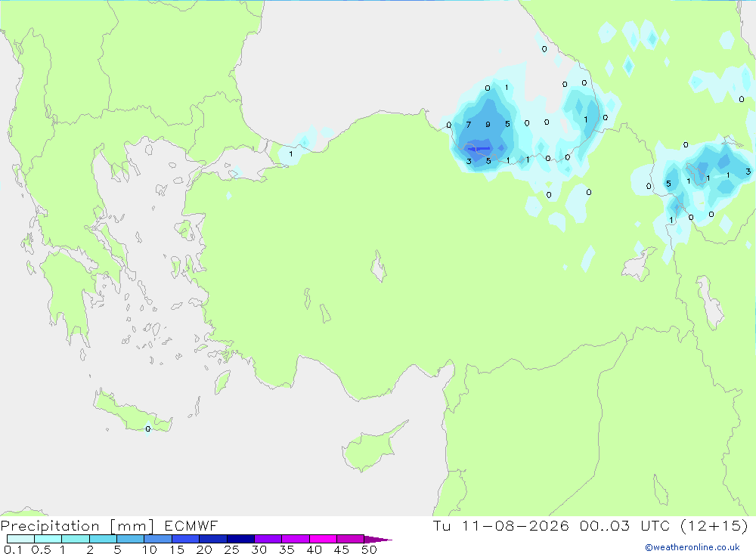Click the legend arrow tip beyond 50 mm
756x554 pixels.
point(379,540)
